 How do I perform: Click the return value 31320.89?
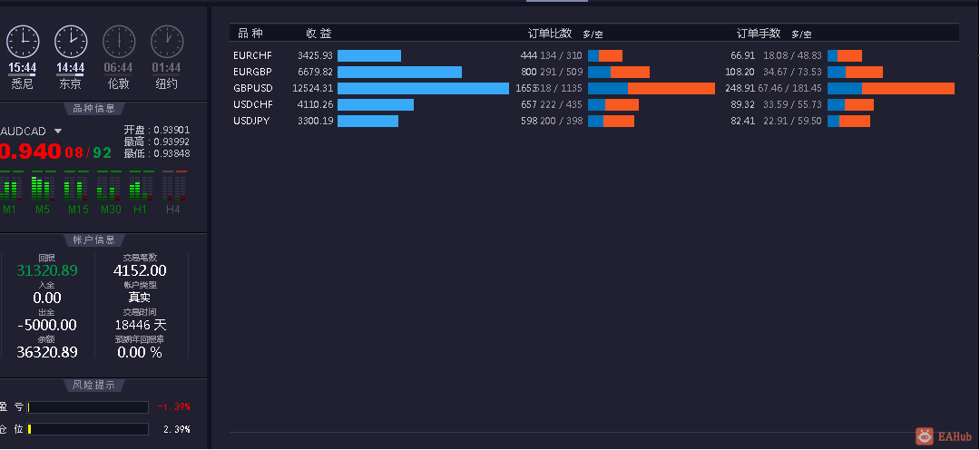[x=47, y=270]
